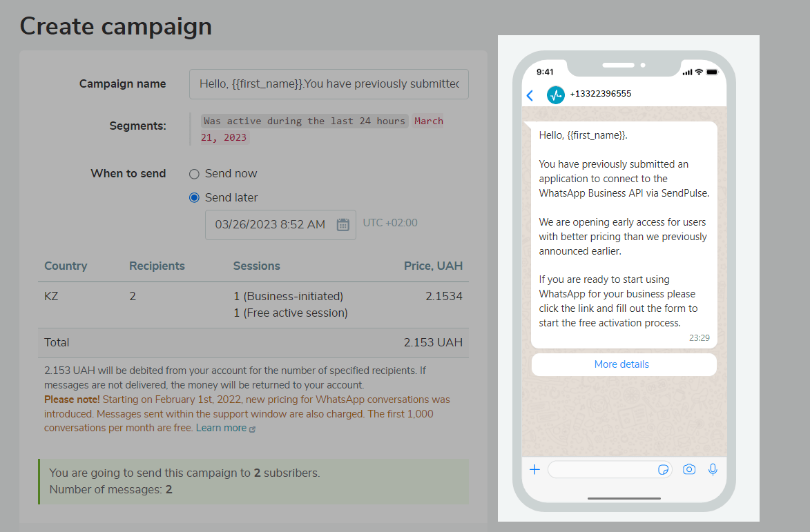
Task: Click the chat message input box
Action: click(601, 470)
